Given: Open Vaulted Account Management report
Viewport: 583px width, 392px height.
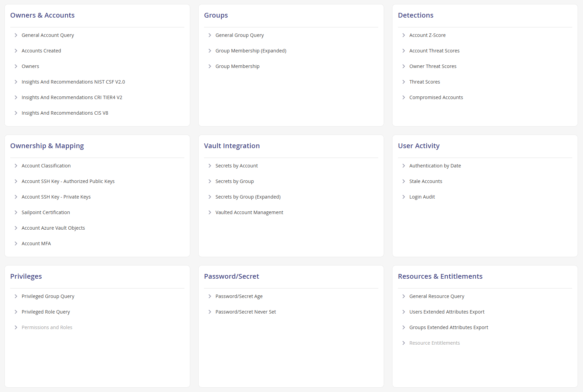Looking at the screenshot, I should tap(249, 212).
